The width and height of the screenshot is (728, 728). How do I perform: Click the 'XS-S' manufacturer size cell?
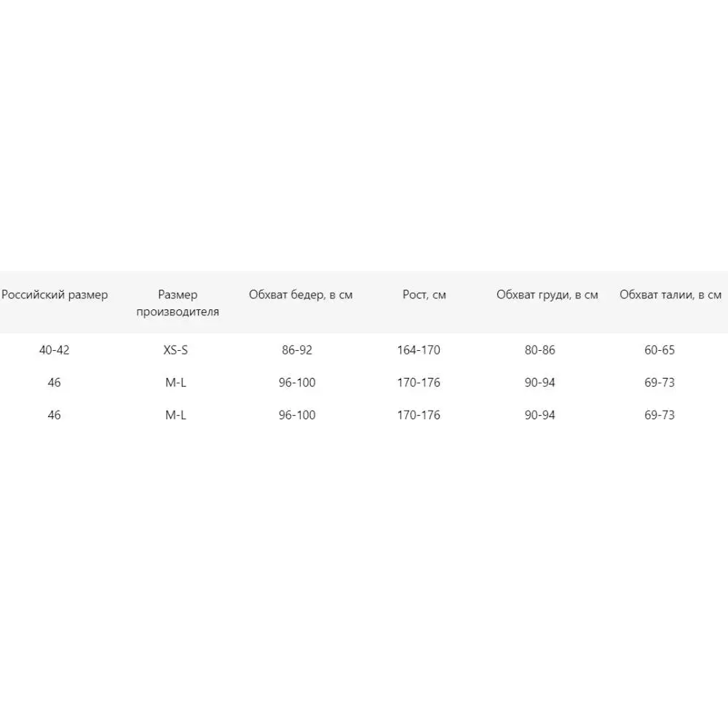coord(176,350)
